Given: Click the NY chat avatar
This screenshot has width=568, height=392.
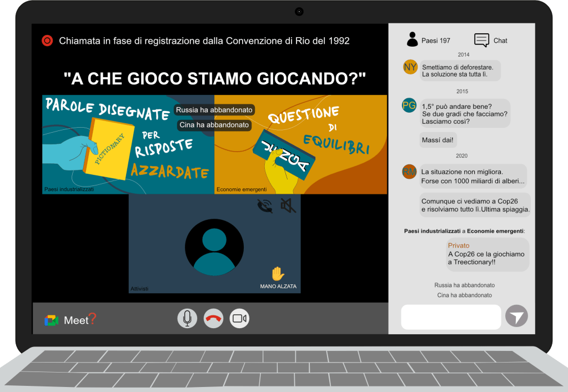Looking at the screenshot, I should click(410, 67).
